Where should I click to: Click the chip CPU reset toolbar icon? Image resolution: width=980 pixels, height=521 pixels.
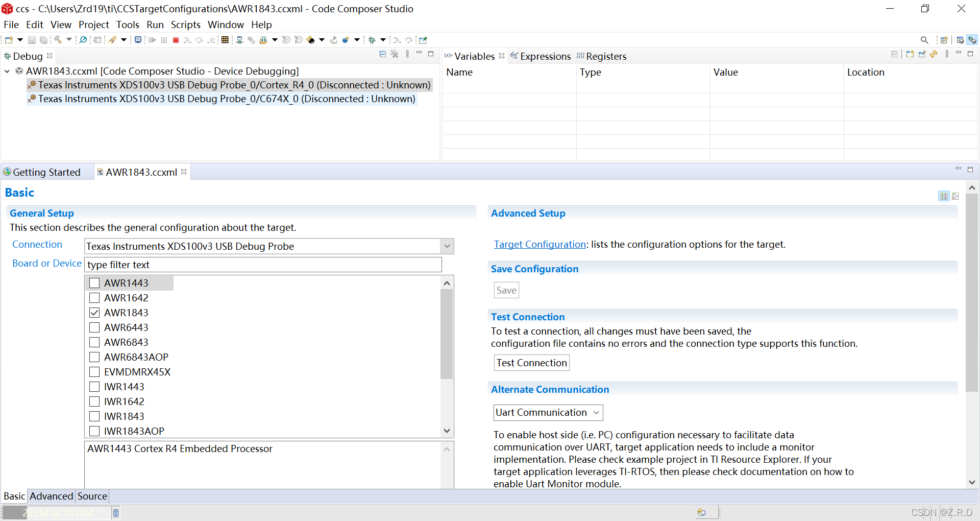click(310, 40)
